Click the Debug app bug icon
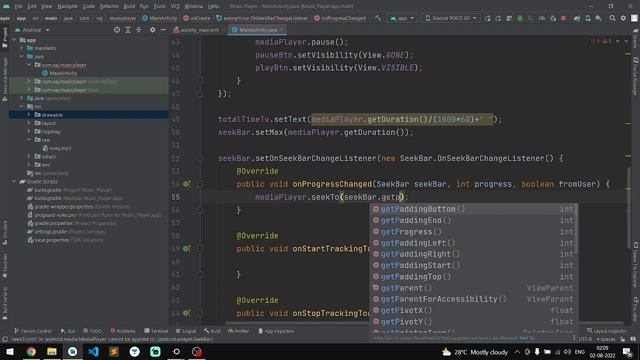 520,18
